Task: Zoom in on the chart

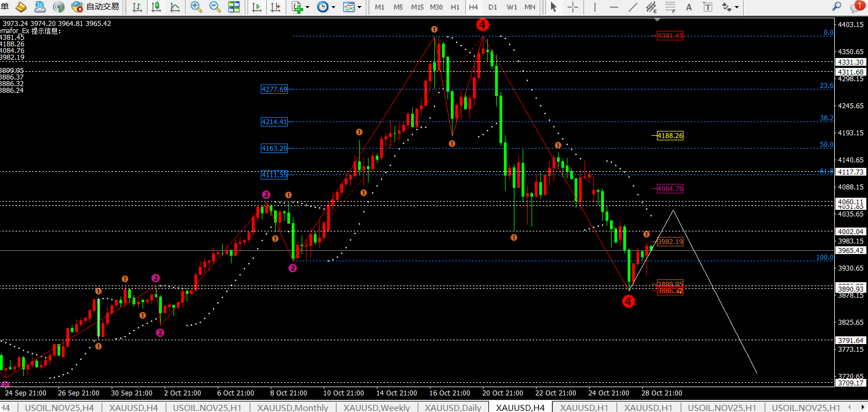Action: pos(196,7)
